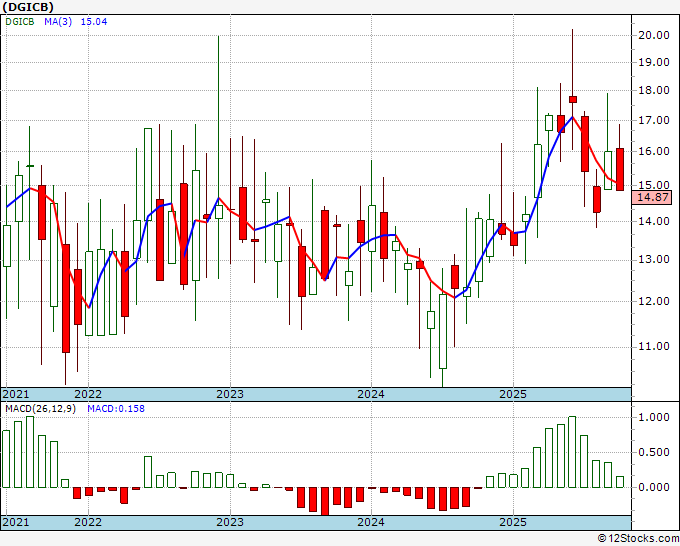The height and width of the screenshot is (546, 680).
Task: Click 2025 on the price chart time axis
Action: point(513,394)
